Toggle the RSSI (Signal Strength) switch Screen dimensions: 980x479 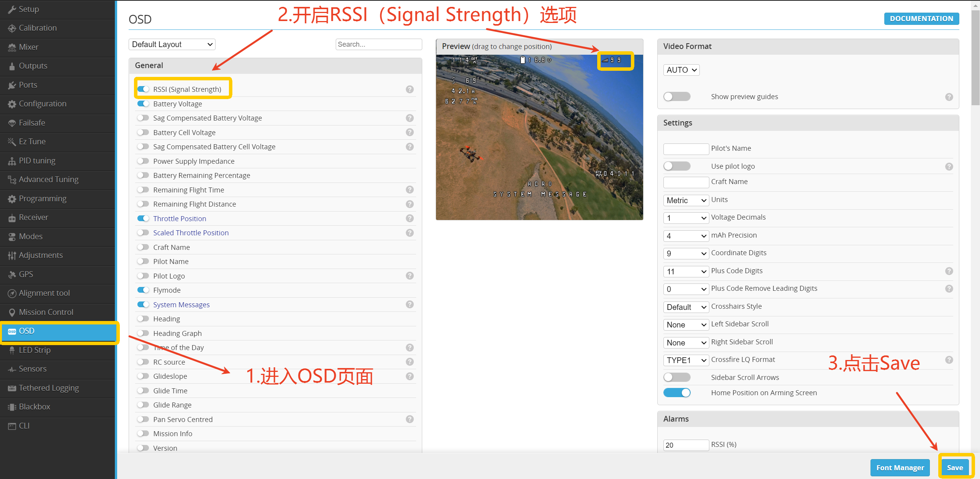pyautogui.click(x=143, y=89)
